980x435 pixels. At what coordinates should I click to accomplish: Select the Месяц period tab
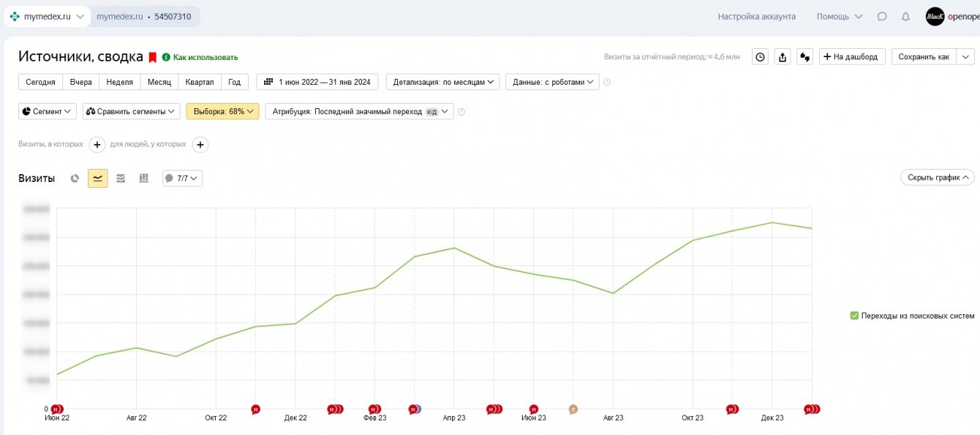coord(159,82)
